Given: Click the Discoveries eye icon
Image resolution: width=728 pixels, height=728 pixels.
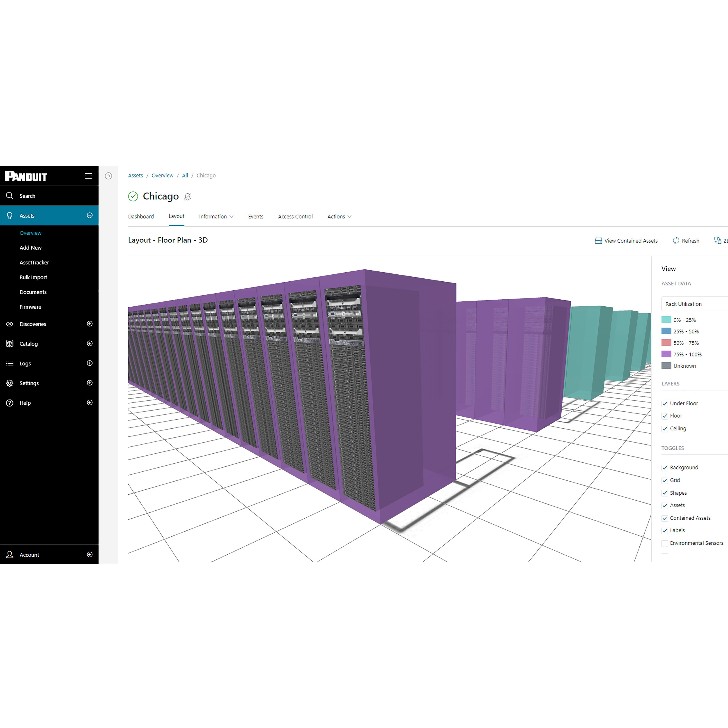Looking at the screenshot, I should click(x=10, y=324).
